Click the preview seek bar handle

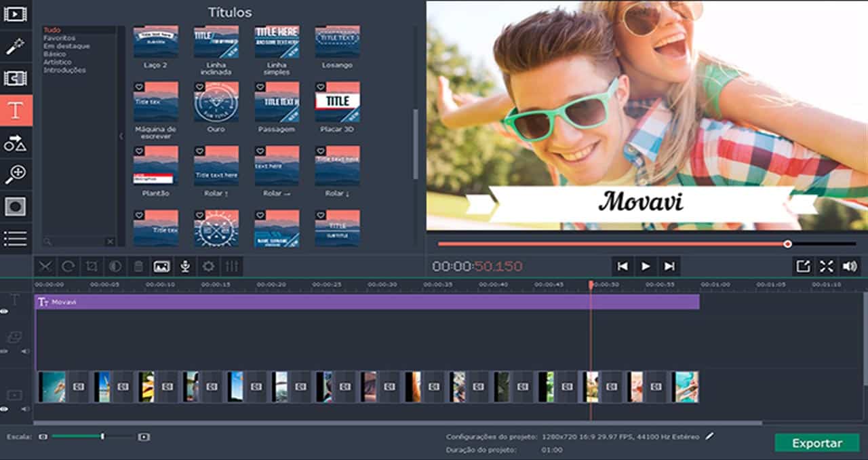tap(787, 244)
